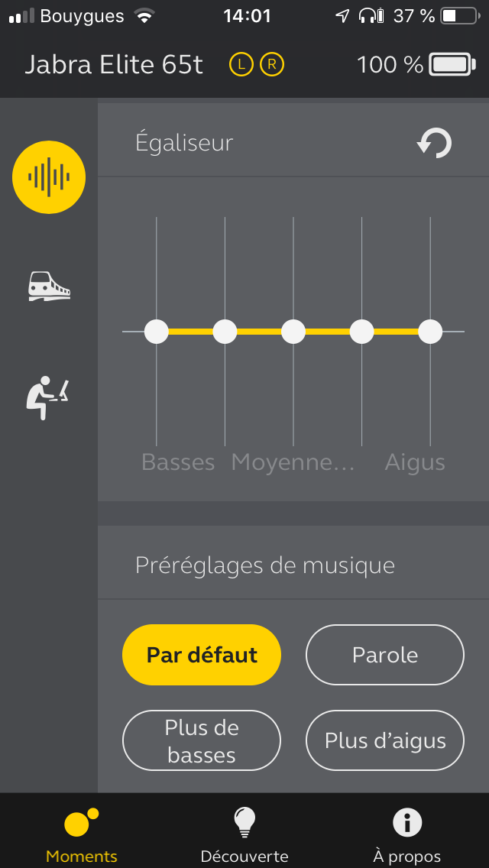Viewport: 489px width, 868px height.
Task: Reset the equalizer with circular arrow
Action: click(x=434, y=143)
